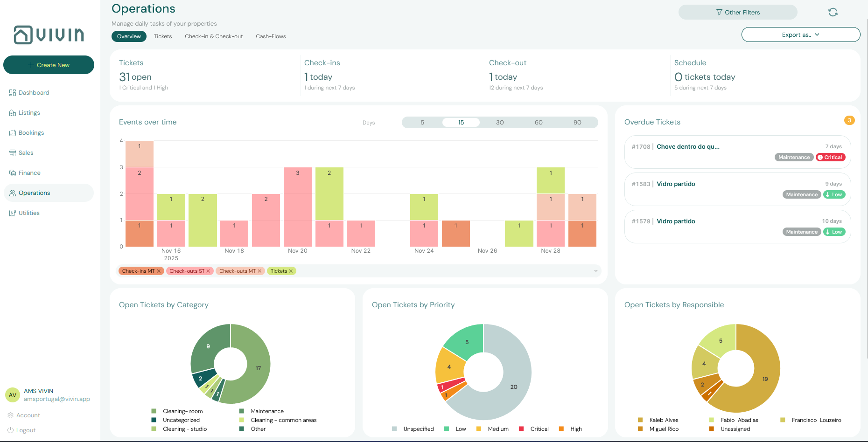Screen dimensions: 868x442
Task: Select the 5 days range toggle
Action: [422, 122]
